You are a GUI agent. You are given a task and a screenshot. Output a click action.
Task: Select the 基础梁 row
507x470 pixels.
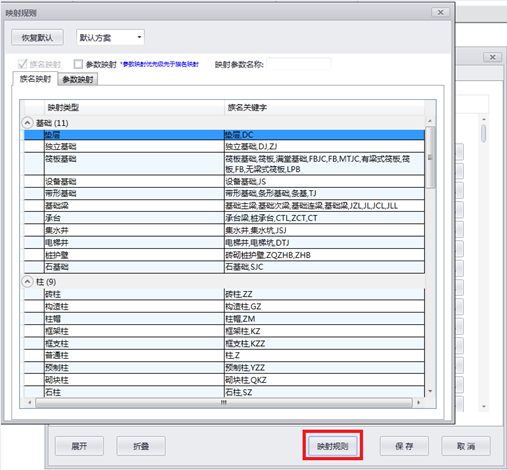click(x=224, y=206)
